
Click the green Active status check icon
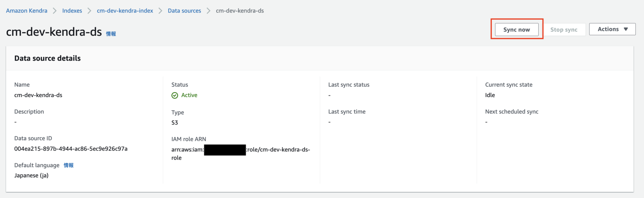point(175,95)
